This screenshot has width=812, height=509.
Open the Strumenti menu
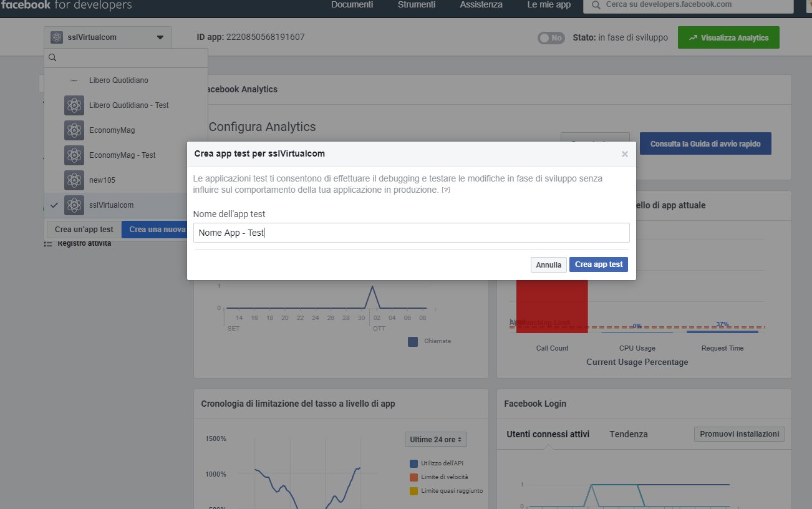pyautogui.click(x=417, y=5)
